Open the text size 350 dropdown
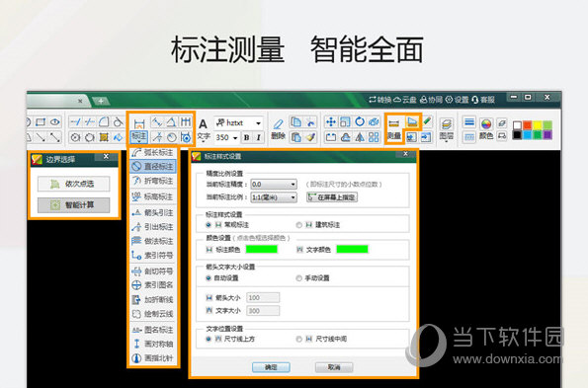Screen dimensions: 588x388 pos(235,138)
